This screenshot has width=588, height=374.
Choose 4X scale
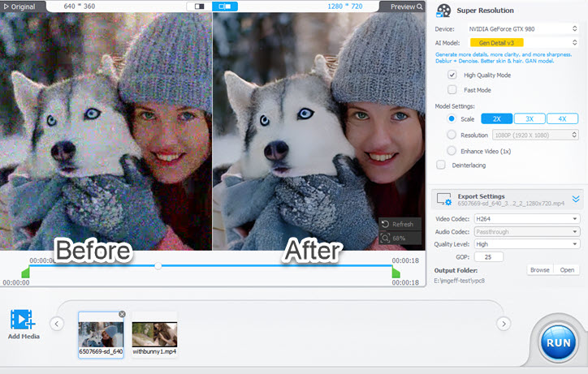562,118
